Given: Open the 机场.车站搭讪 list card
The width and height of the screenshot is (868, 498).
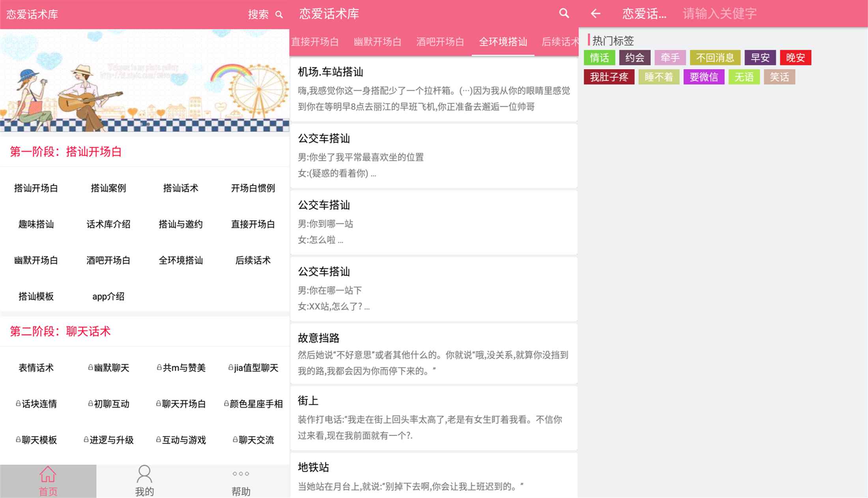Looking at the screenshot, I should coord(434,89).
